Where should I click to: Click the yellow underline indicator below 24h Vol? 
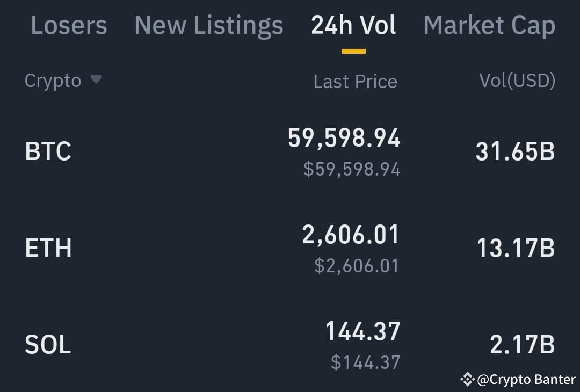pyautogui.click(x=353, y=49)
